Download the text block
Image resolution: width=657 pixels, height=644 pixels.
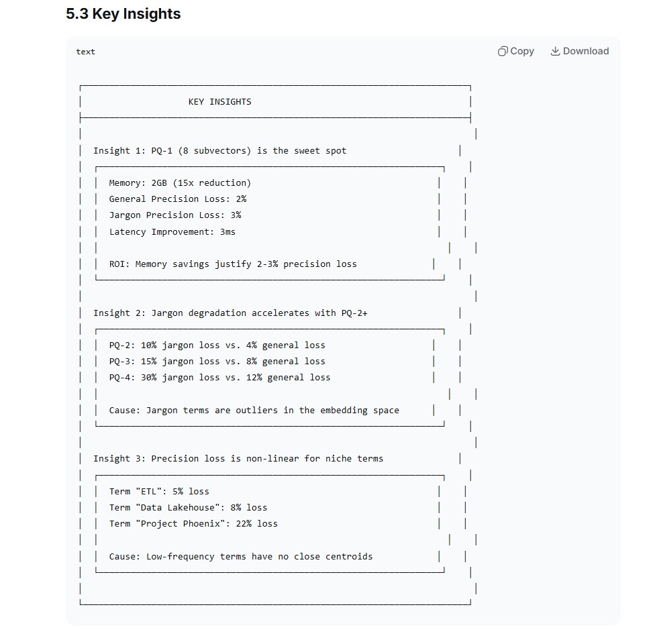tap(579, 51)
